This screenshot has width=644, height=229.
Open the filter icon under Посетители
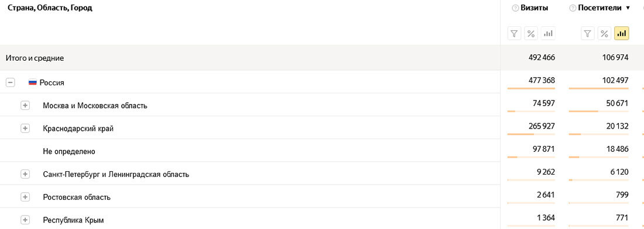(x=588, y=34)
